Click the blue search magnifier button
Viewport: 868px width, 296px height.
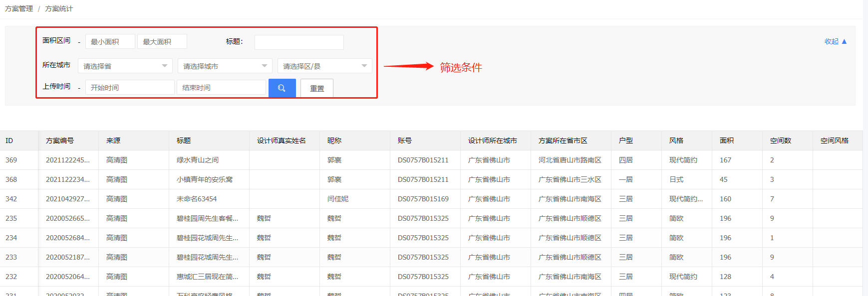(282, 88)
